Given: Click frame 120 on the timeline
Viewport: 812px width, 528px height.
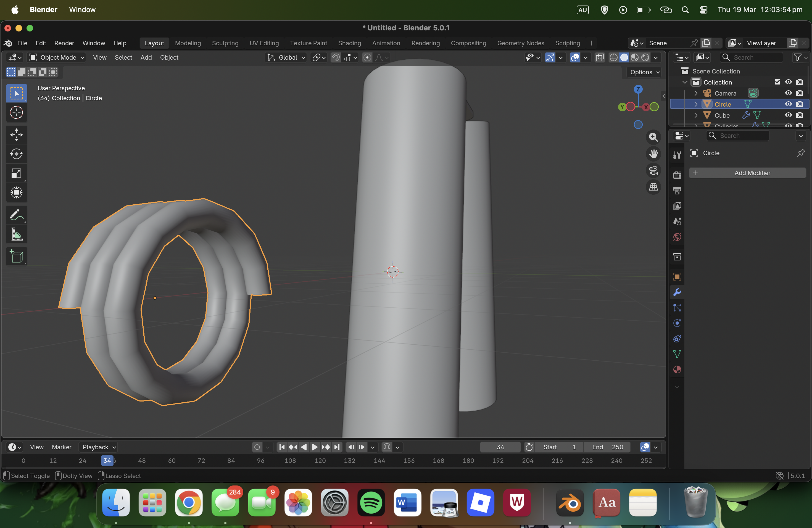Looking at the screenshot, I should pos(320,460).
